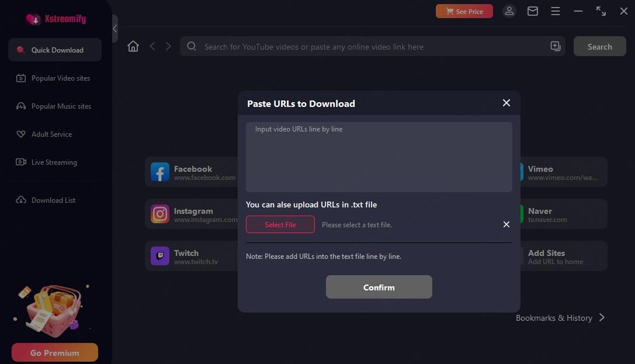
Task: Toggle the compact window mode icon
Action: click(x=601, y=11)
